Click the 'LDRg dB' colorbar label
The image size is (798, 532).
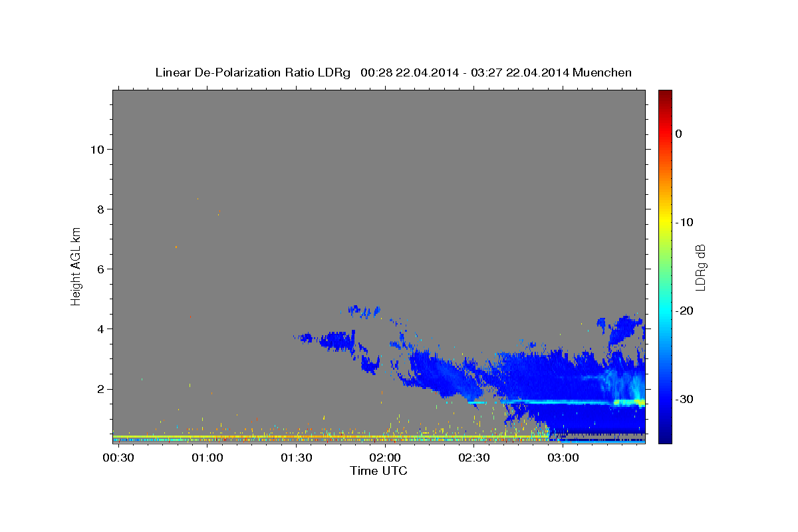(x=700, y=267)
